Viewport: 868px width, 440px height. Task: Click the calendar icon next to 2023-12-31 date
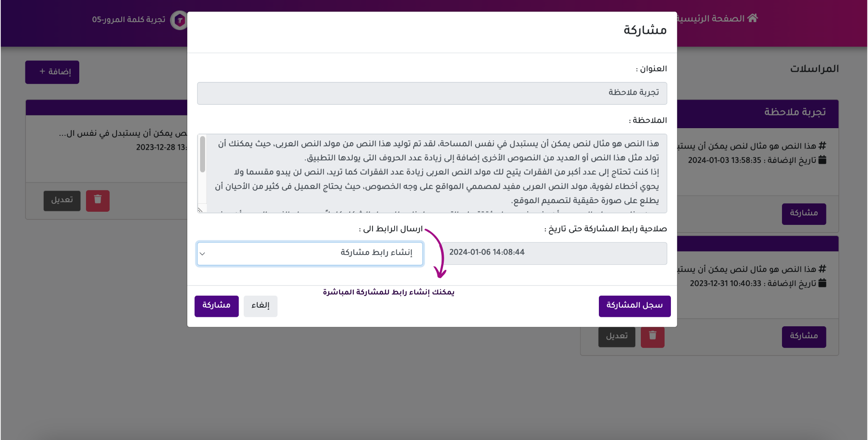pos(822,283)
